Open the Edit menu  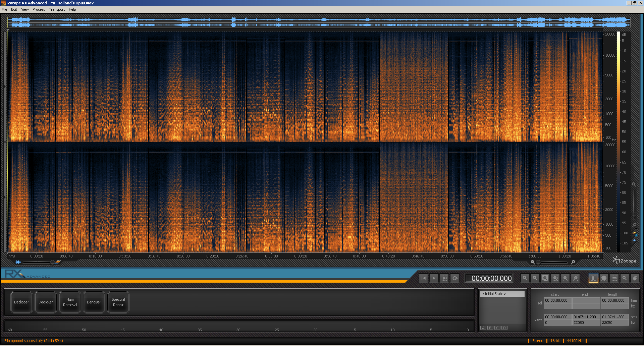point(14,9)
